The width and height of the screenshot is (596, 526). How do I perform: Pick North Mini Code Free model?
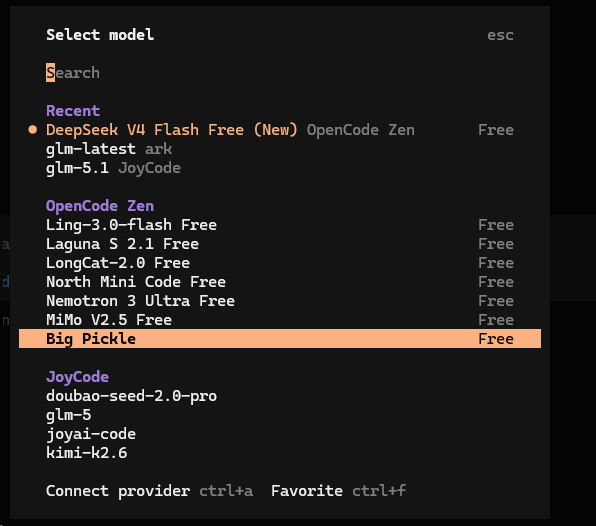click(280, 282)
